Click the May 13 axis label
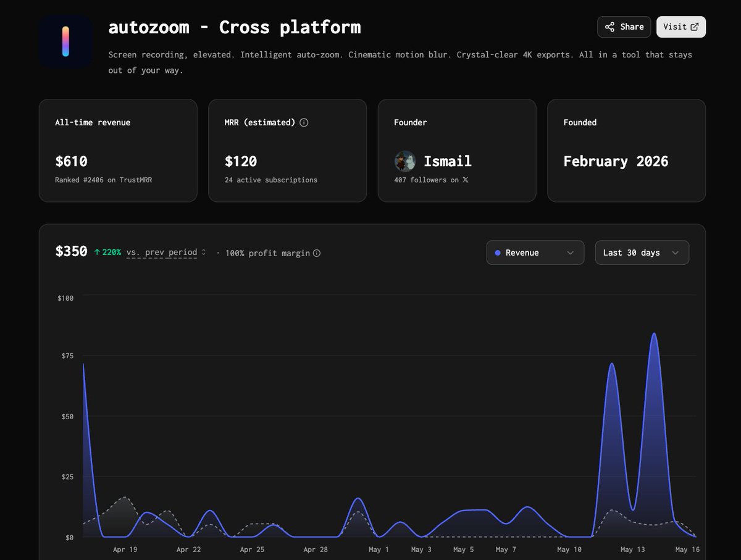The width and height of the screenshot is (741, 560). (x=633, y=550)
